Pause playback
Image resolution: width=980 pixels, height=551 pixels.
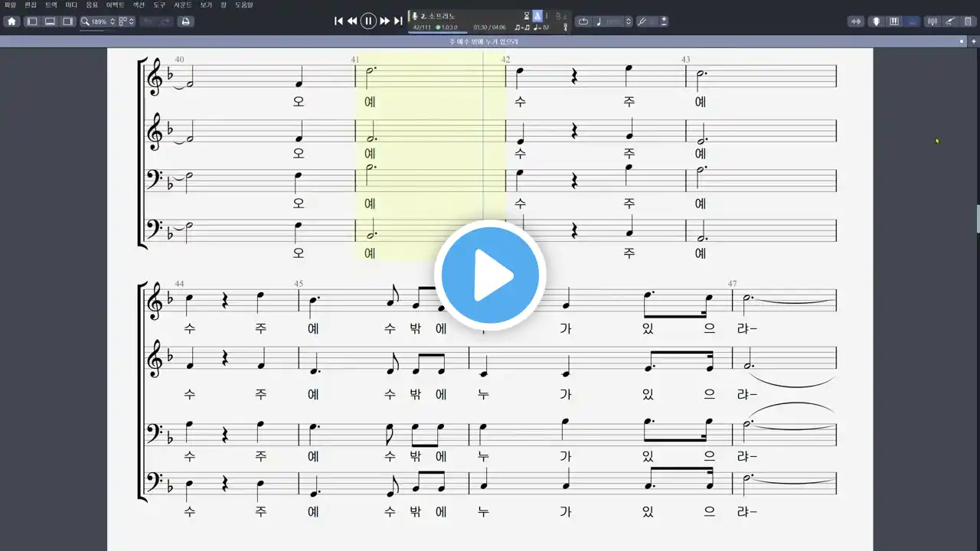(368, 21)
